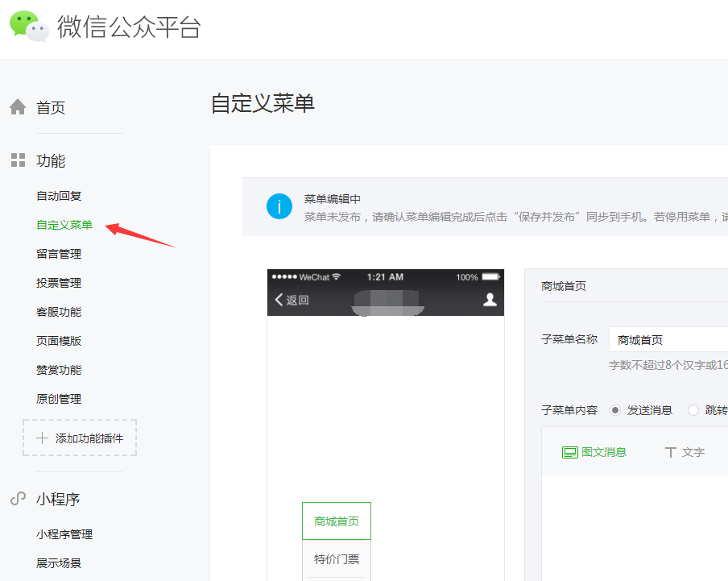Viewport: 728px width, 581px height.
Task: Go to 留言管理 page
Action: point(59,254)
